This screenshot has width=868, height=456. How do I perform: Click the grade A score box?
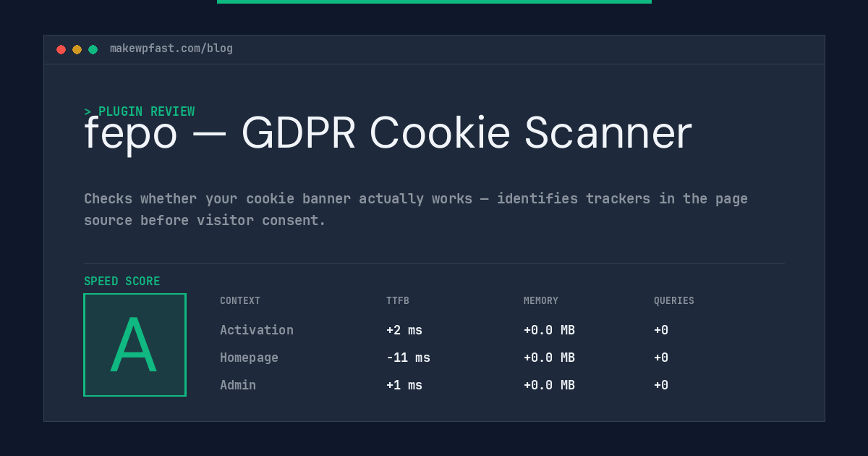pos(135,345)
